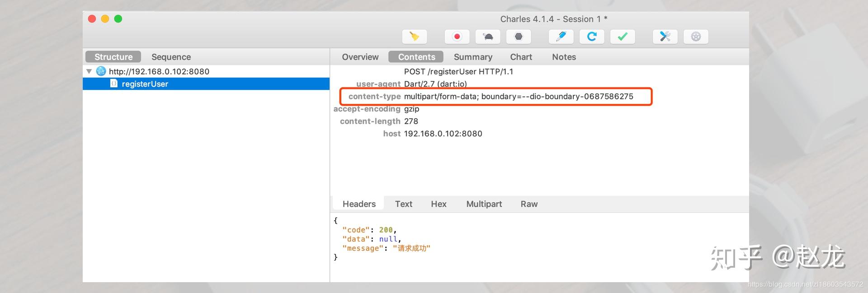This screenshot has width=868, height=293.
Task: Select the Headers response tab
Action: [359, 204]
